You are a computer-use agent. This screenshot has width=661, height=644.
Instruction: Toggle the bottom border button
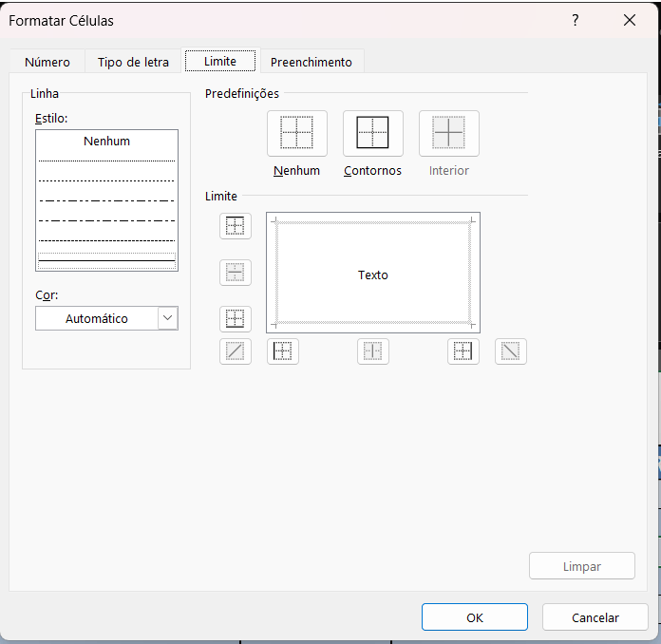coord(236,319)
